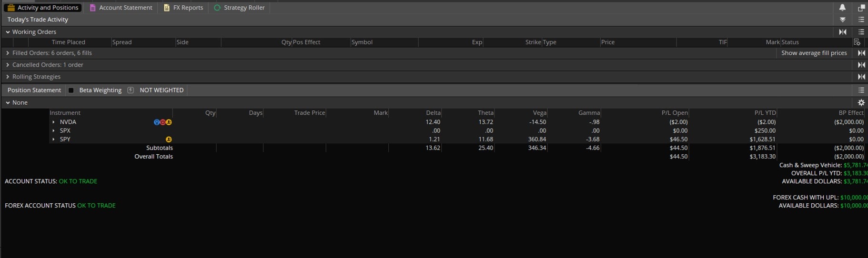Click the bell notifications icon

click(x=842, y=8)
